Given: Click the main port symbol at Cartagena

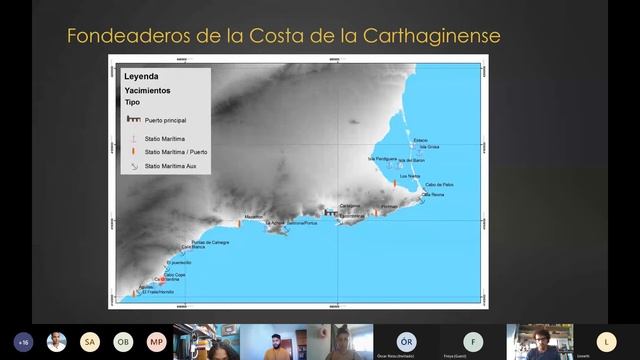Looking at the screenshot, I should pos(330,213).
